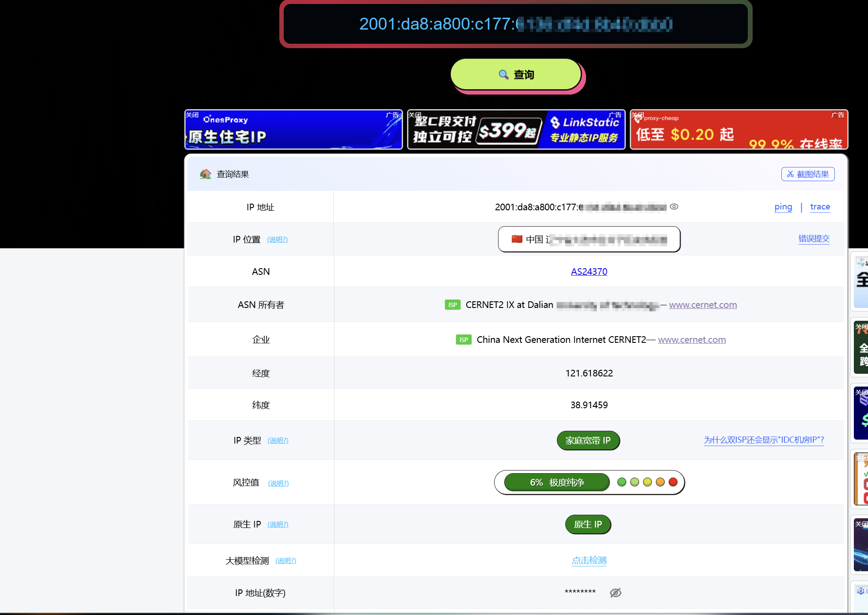Open the ping link

(x=783, y=207)
